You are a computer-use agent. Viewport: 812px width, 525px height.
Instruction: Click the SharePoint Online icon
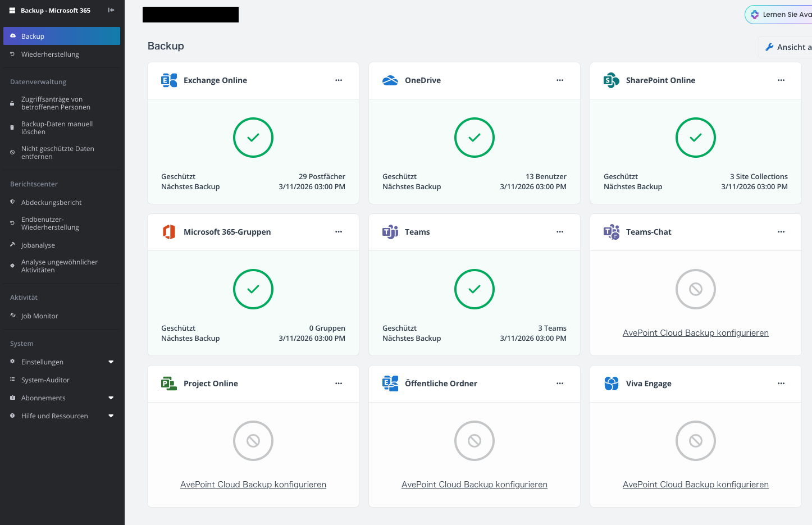(x=612, y=80)
